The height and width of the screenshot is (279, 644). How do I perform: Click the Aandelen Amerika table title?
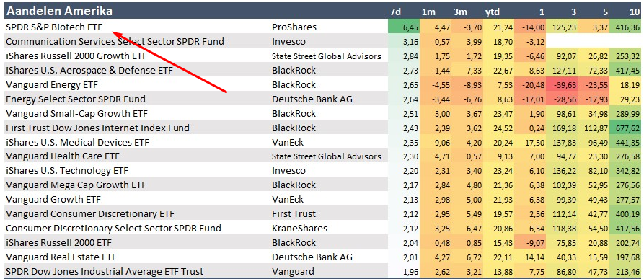coord(60,11)
